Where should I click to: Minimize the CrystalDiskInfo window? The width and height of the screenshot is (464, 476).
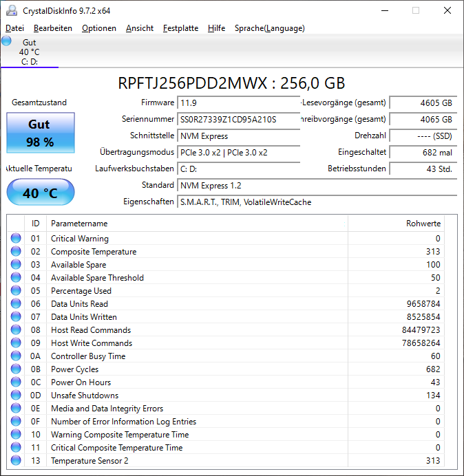click(385, 10)
